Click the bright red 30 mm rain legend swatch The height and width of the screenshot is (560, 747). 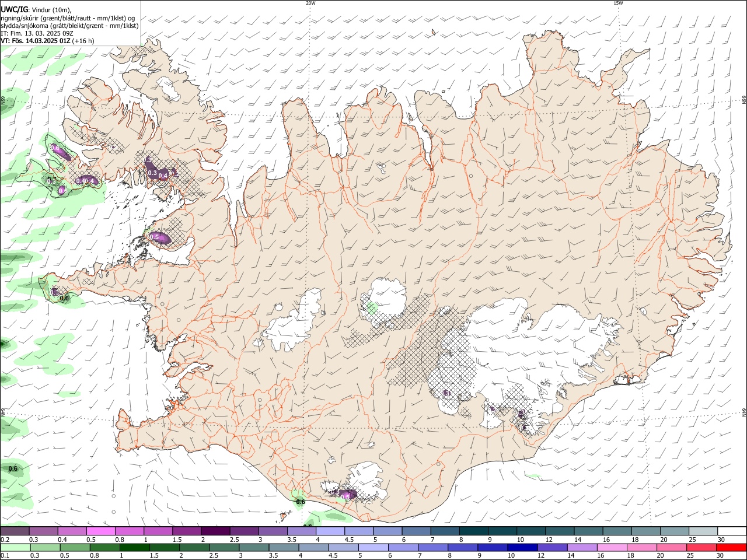(732, 548)
